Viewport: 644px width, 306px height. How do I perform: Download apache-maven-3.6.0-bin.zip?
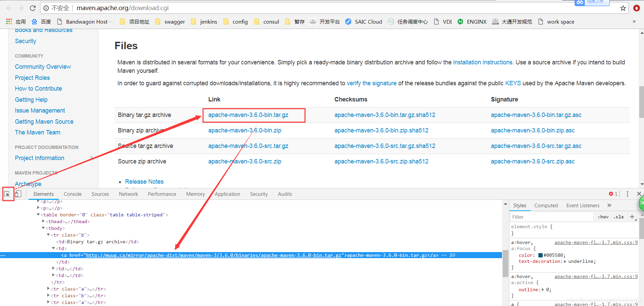coord(245,130)
